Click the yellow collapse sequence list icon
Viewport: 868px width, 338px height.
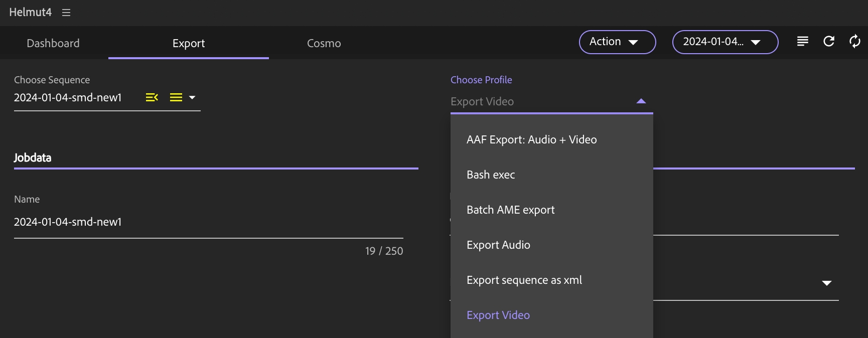(x=152, y=97)
